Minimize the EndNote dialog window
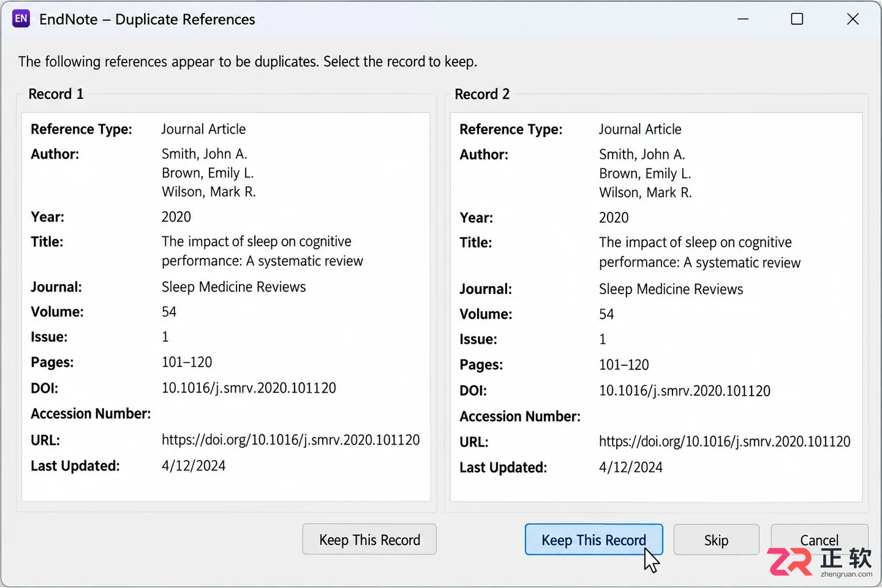882x588 pixels. (743, 19)
